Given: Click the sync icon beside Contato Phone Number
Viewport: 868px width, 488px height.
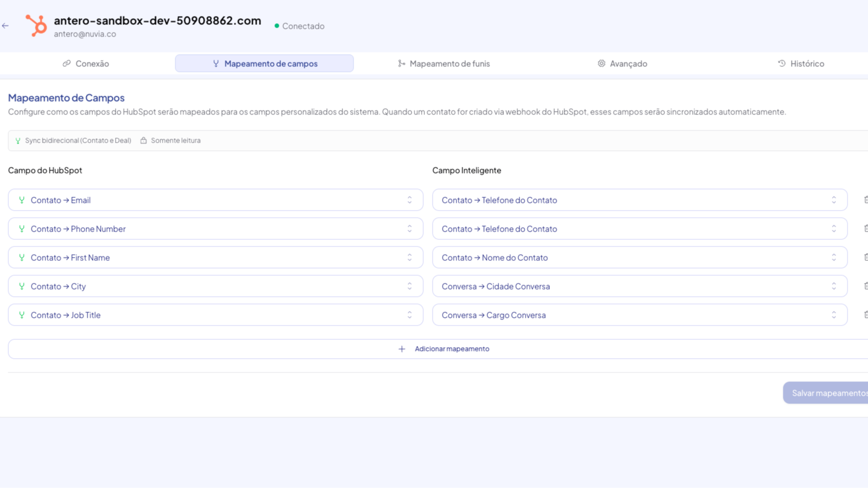Looking at the screenshot, I should (22, 229).
